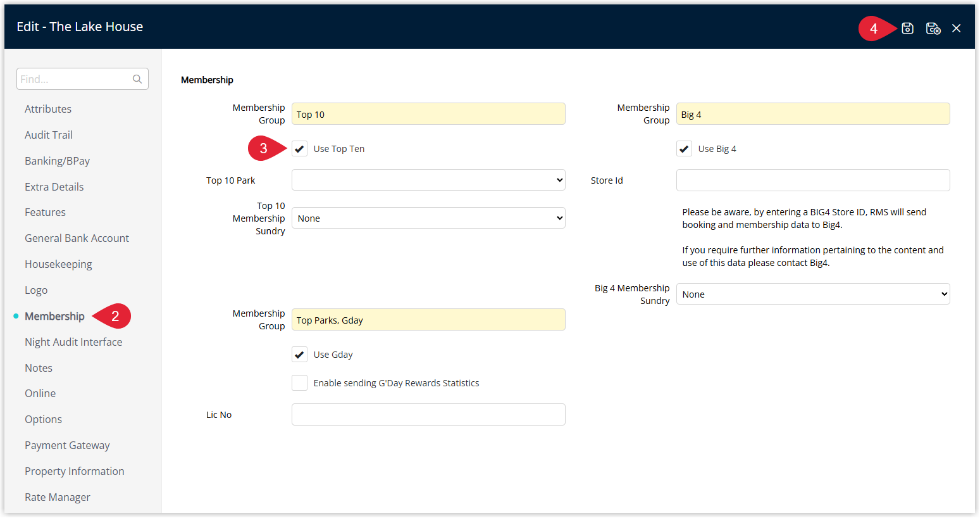Screen dimensions: 980x518
Task: Open the Top 10 Park dropdown
Action: pyautogui.click(x=428, y=180)
